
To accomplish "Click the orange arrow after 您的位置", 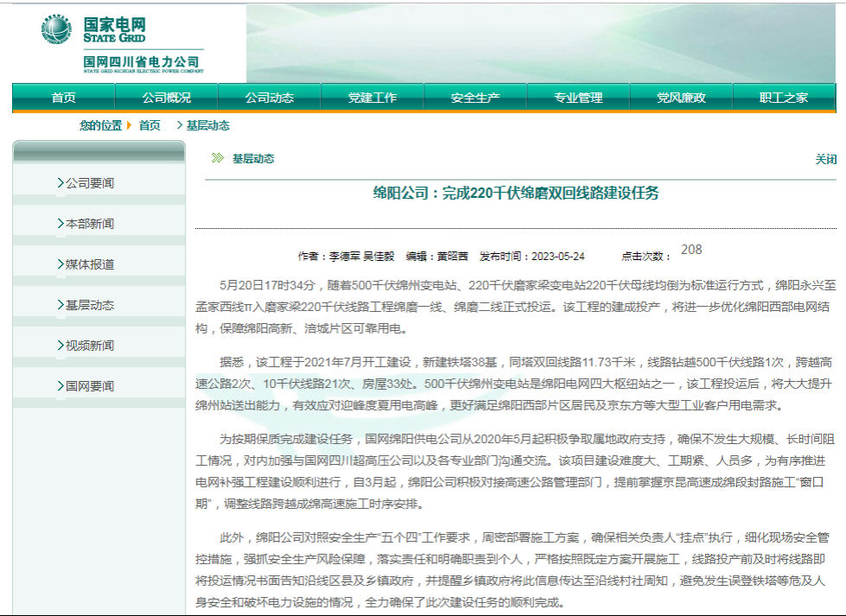I will [x=129, y=125].
